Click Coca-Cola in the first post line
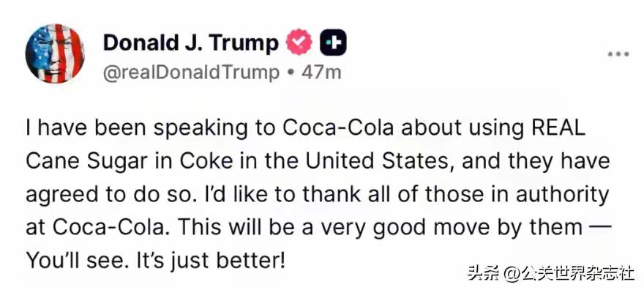 click(x=338, y=129)
